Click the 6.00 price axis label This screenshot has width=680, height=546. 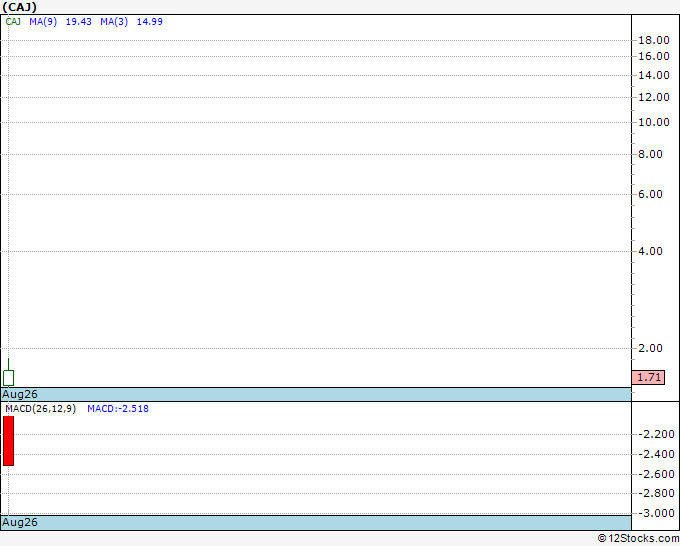coord(651,194)
